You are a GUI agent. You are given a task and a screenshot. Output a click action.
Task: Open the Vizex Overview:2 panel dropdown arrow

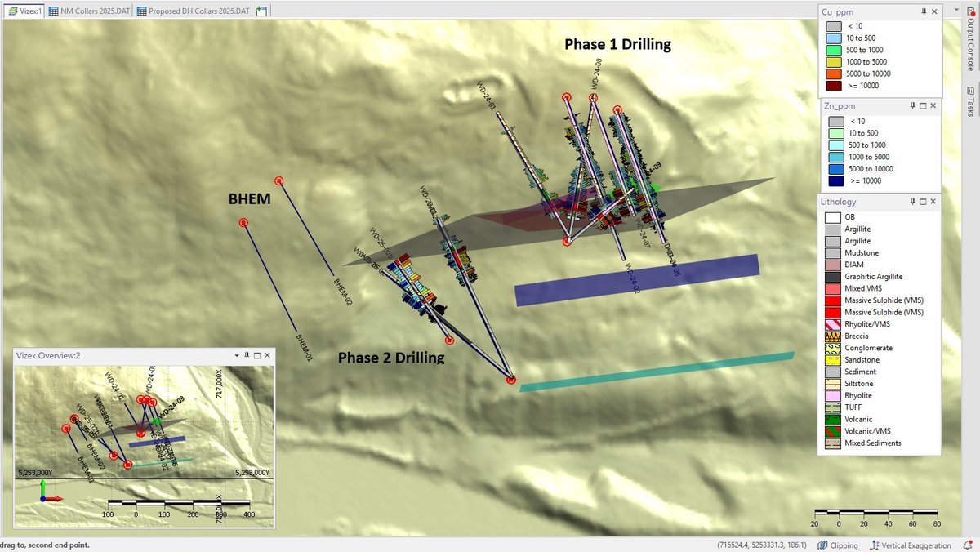point(236,356)
